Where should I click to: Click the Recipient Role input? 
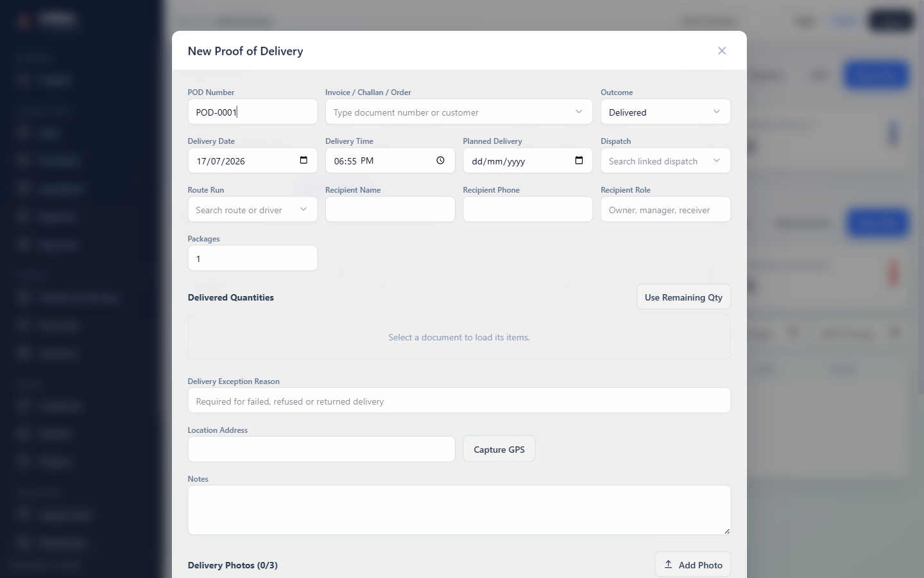(665, 209)
